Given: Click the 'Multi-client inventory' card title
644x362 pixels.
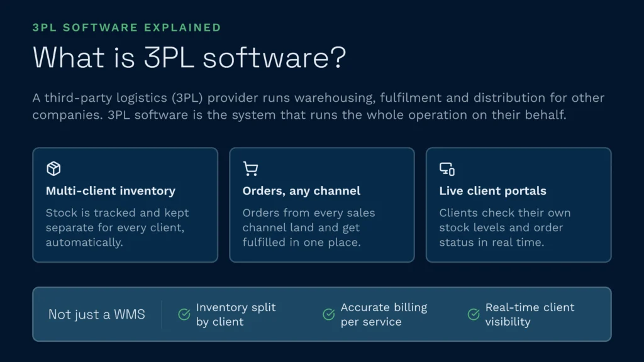Looking at the screenshot, I should pyautogui.click(x=111, y=191).
